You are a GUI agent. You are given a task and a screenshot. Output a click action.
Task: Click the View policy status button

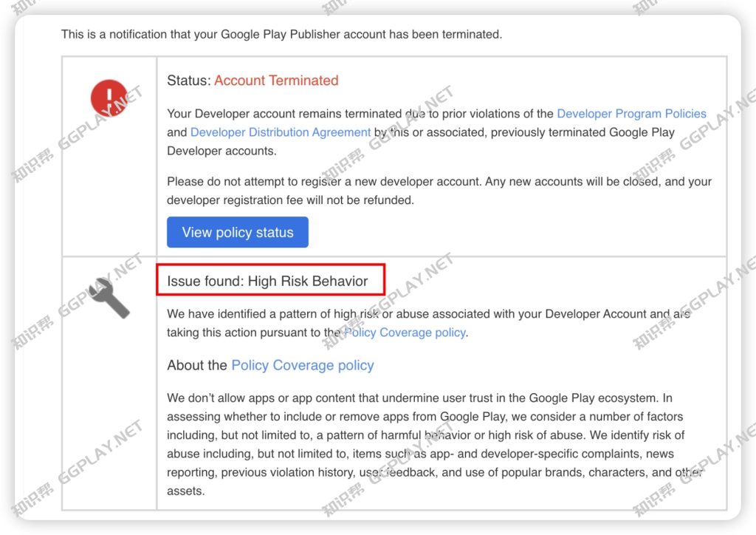pyautogui.click(x=237, y=232)
